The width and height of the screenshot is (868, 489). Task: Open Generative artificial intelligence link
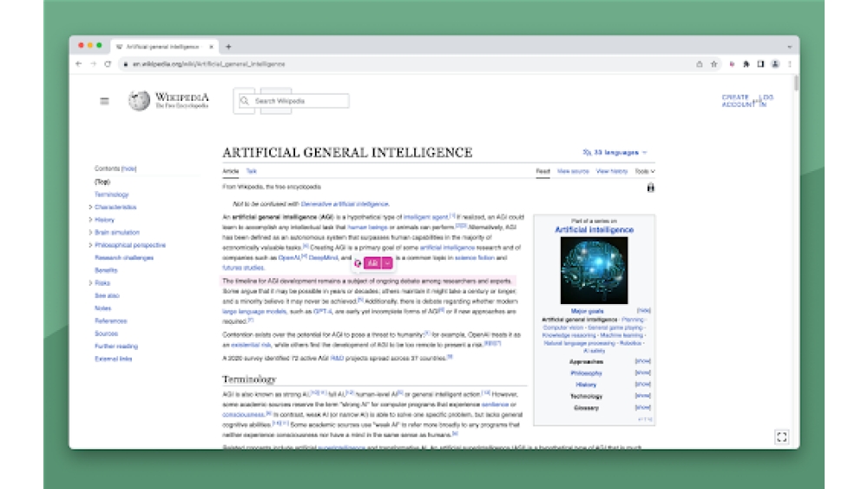click(345, 204)
